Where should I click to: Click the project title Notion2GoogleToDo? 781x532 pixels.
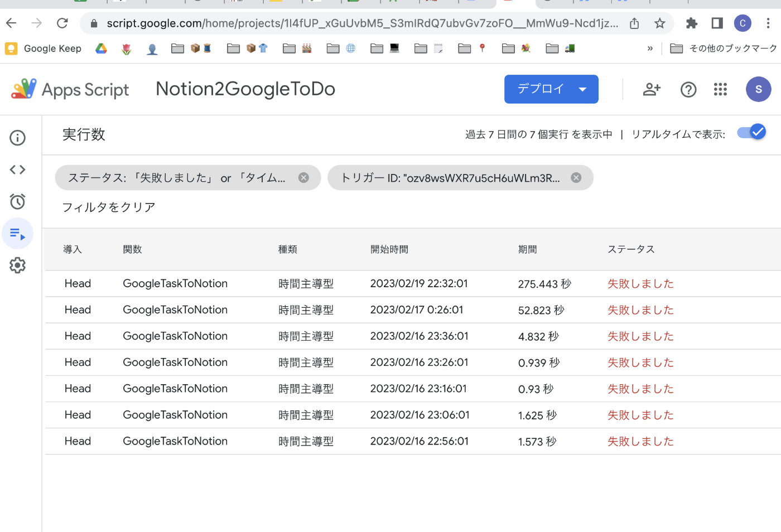[x=245, y=89]
